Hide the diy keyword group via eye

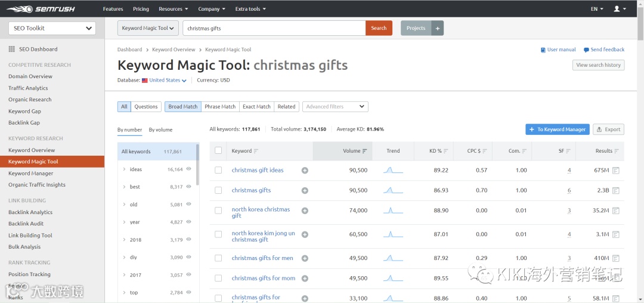189,258
